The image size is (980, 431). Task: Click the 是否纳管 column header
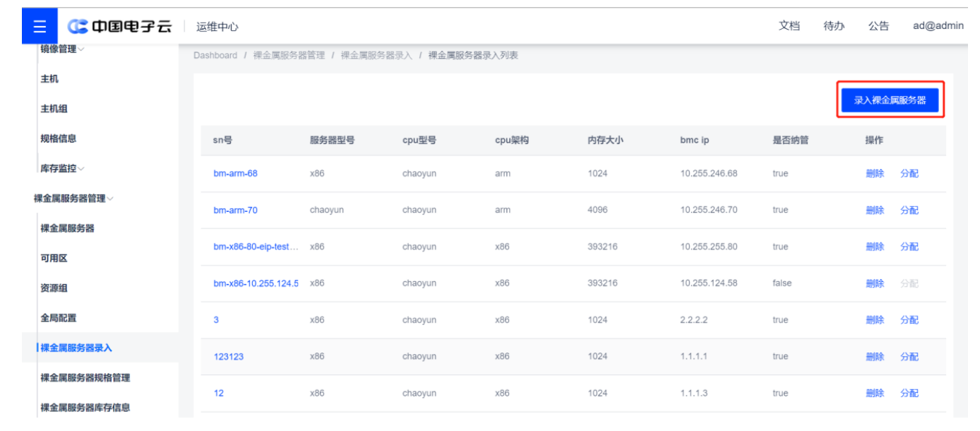[791, 140]
